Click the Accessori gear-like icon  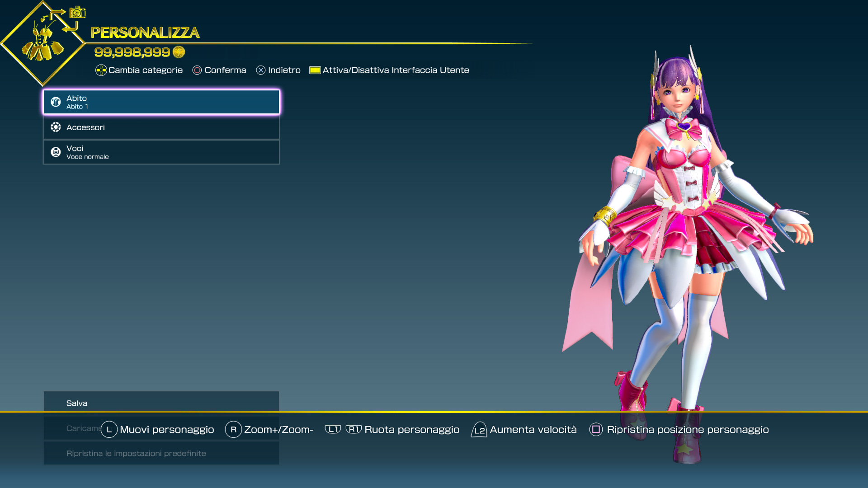pyautogui.click(x=56, y=127)
